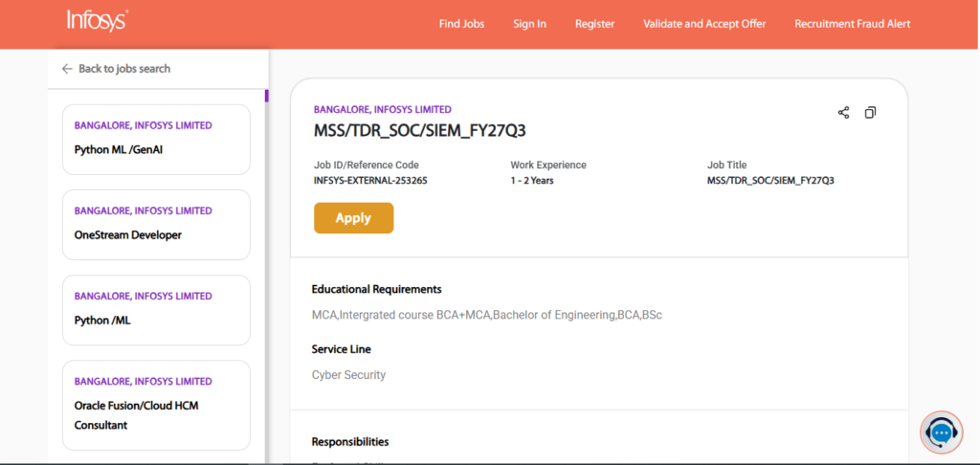Open Recruitment Fraud Alert
Viewport: 980px width, 465px height.
[853, 24]
